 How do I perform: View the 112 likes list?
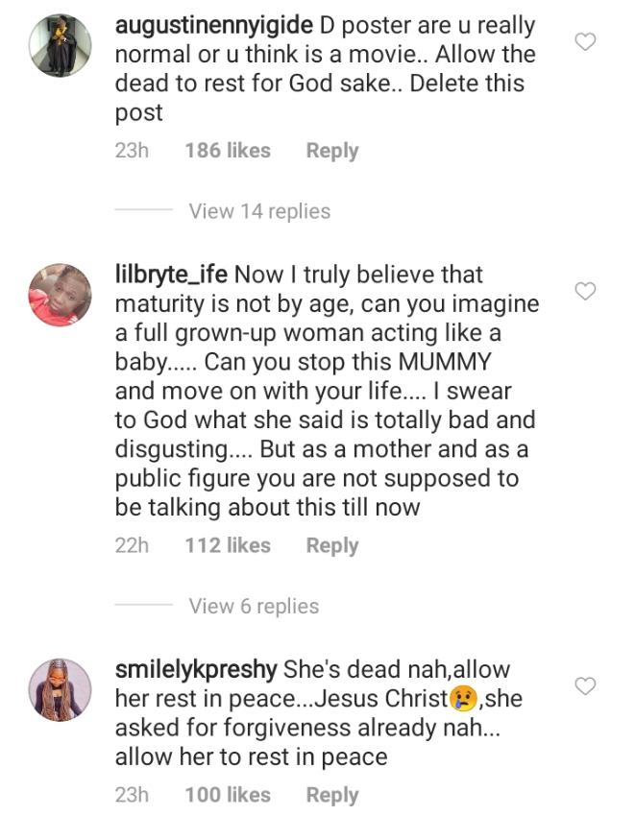(x=228, y=545)
